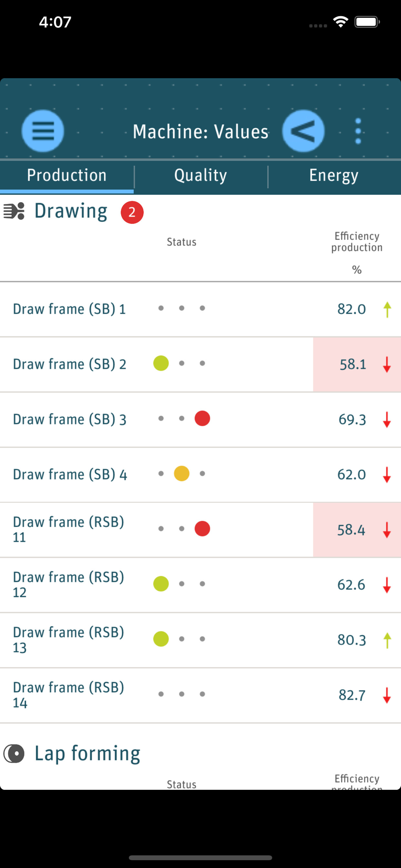Click red down arrow for Draw frame (SB) 3
This screenshot has width=401, height=868.
point(387,420)
